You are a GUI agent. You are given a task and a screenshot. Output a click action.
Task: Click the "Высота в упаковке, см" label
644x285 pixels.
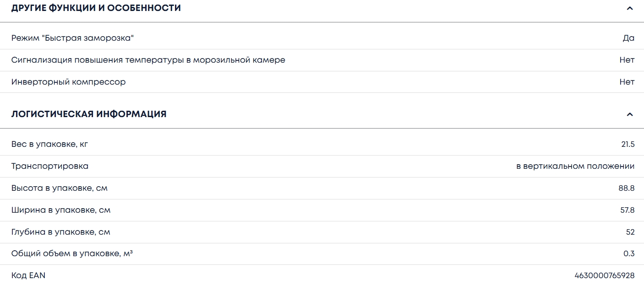coord(60,188)
